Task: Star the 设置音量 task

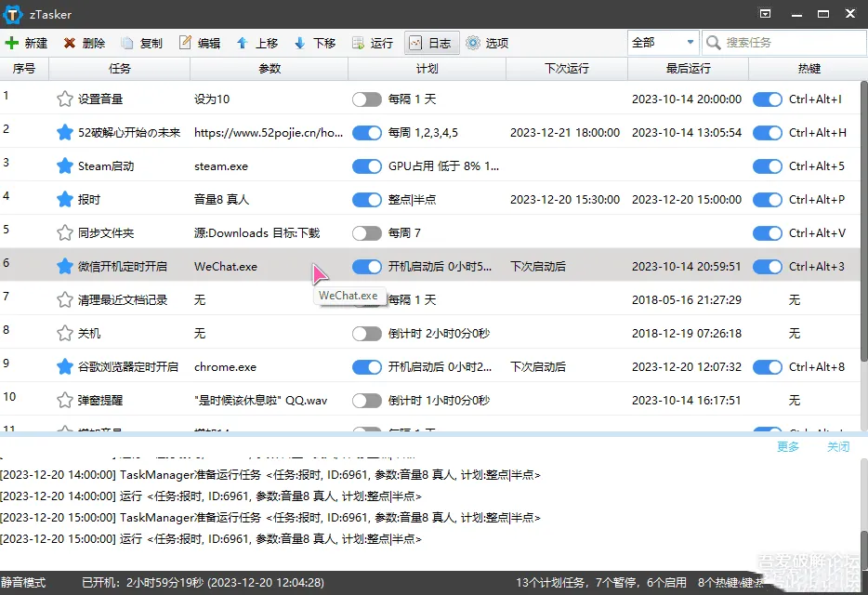Action: [64, 99]
